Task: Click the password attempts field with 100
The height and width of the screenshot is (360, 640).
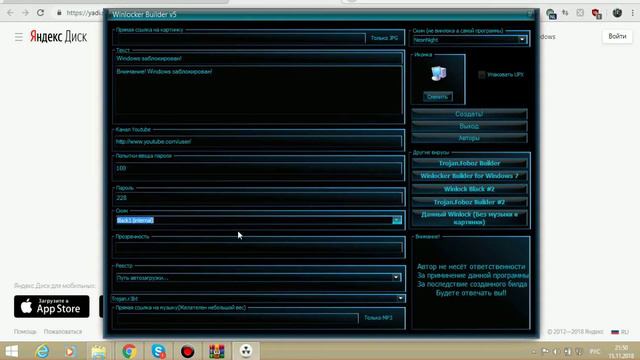Action: click(258, 168)
